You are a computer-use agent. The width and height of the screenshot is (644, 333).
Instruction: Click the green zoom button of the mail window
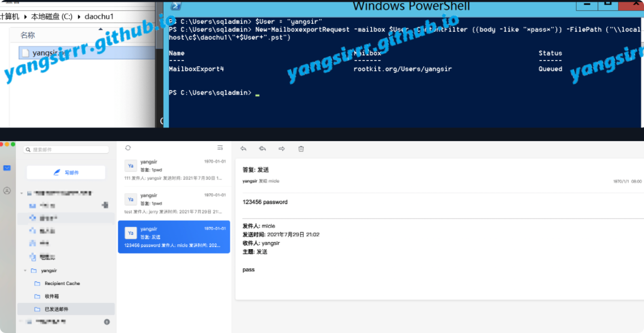13,144
